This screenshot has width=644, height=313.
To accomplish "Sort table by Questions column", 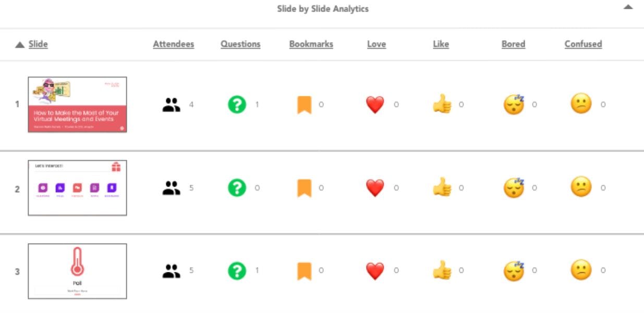I will click(240, 44).
